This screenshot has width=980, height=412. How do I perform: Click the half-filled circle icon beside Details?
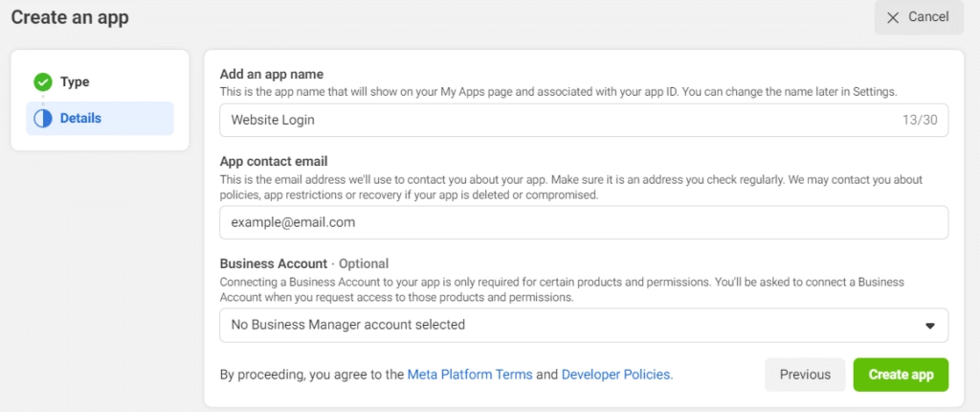coord(42,119)
